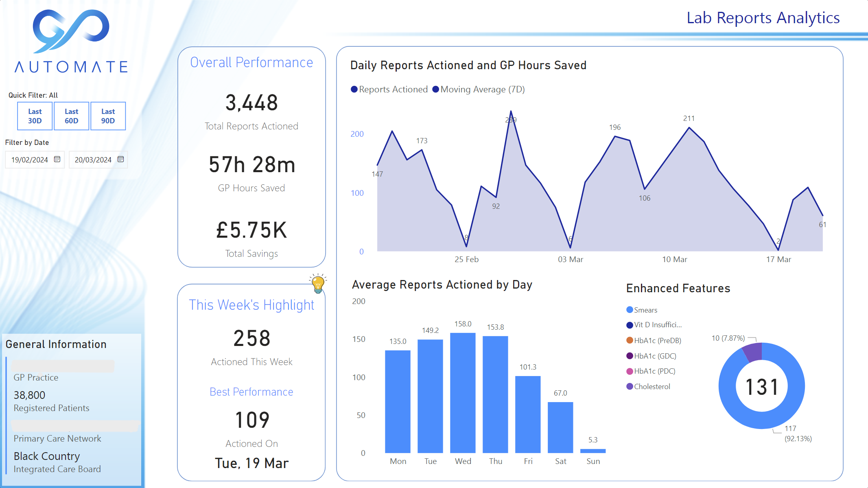This screenshot has width=868, height=488.
Task: Click the end date field 20/03/2024
Action: click(93, 160)
